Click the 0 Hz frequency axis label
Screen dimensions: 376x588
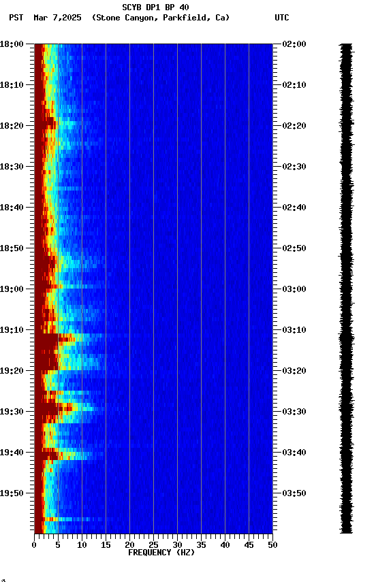coord(34,546)
